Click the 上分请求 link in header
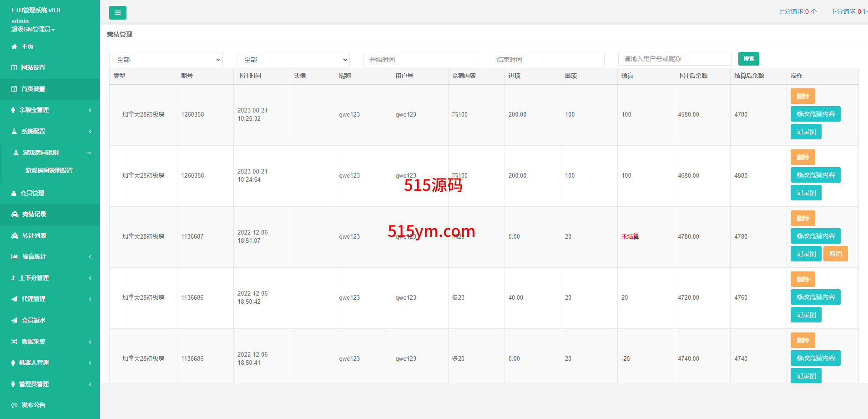Image resolution: width=868 pixels, height=419 pixels. coord(797,11)
